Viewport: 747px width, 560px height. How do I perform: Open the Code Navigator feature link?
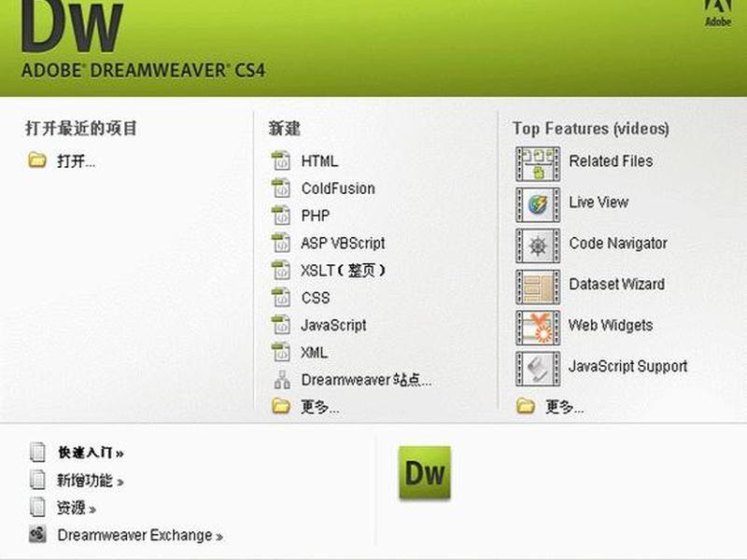[618, 244]
